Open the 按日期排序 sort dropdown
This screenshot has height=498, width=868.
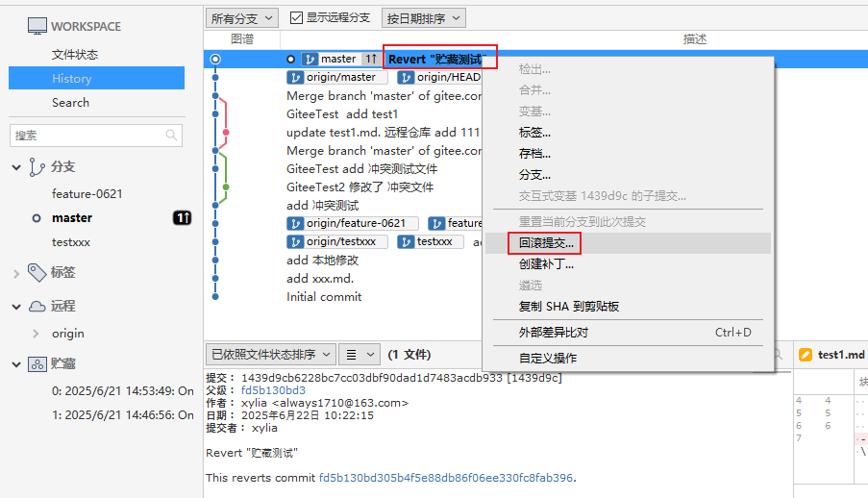(423, 17)
